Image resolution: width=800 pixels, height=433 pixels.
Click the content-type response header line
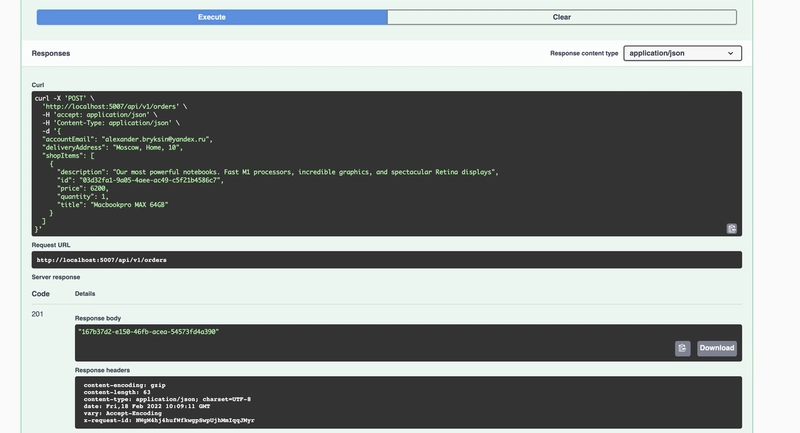coord(167,399)
